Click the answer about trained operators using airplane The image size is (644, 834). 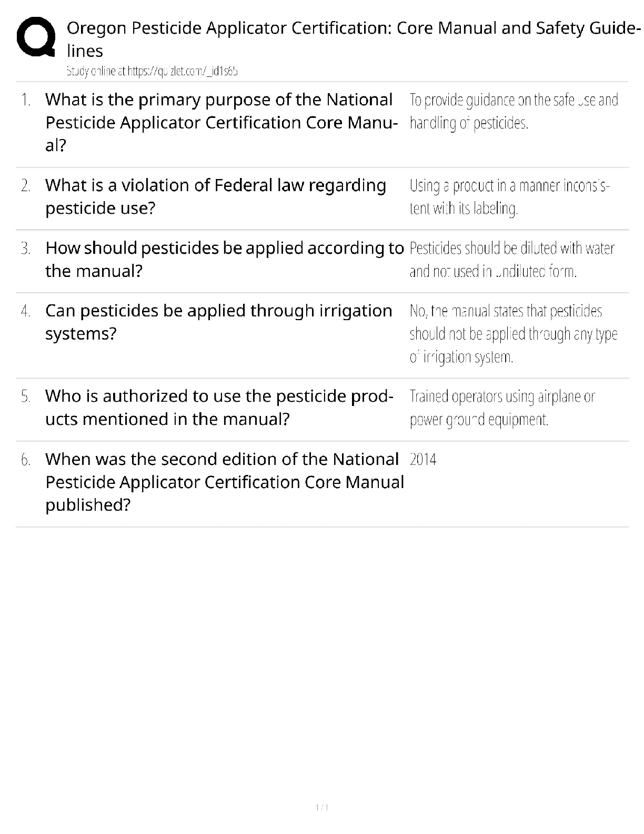pos(502,408)
